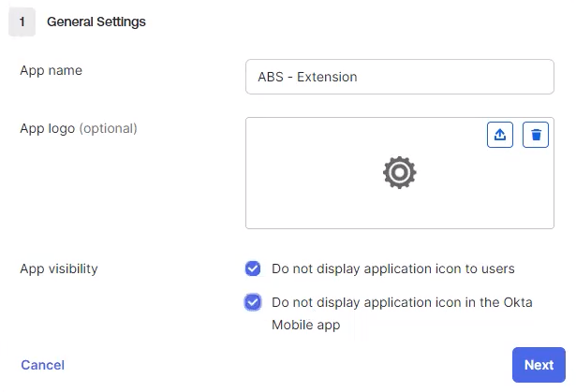Click the 'ABS - Extension' text in App name field
This screenshot has width=576, height=392.
(307, 77)
